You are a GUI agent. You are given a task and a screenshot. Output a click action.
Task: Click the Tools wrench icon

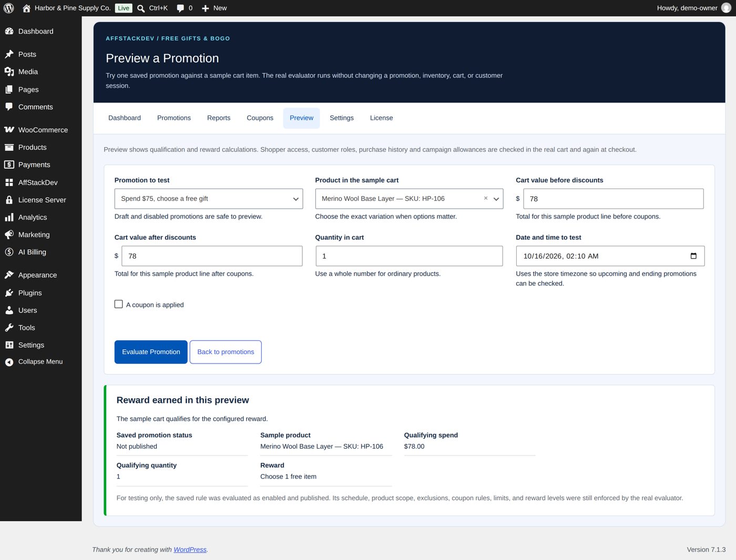9,327
